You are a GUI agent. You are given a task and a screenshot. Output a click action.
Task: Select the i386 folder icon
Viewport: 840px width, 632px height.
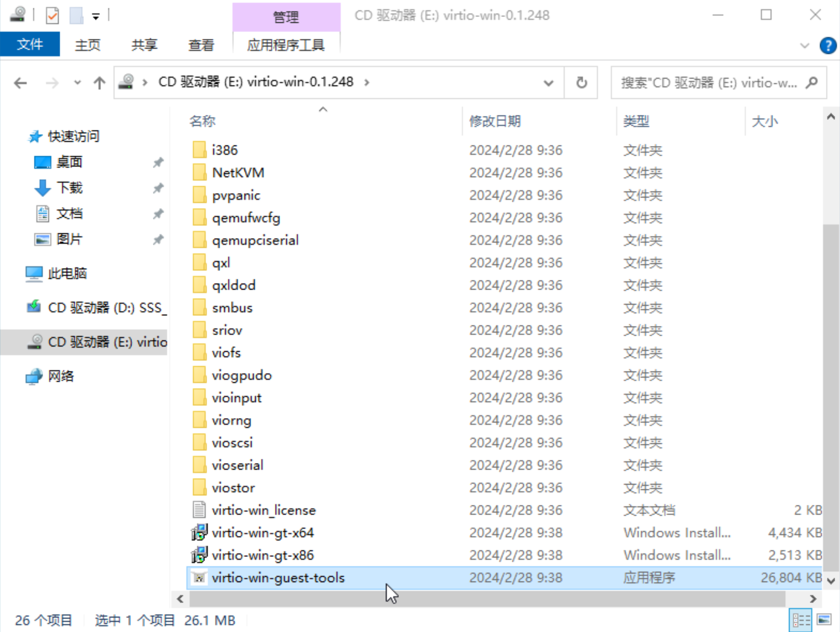click(199, 150)
